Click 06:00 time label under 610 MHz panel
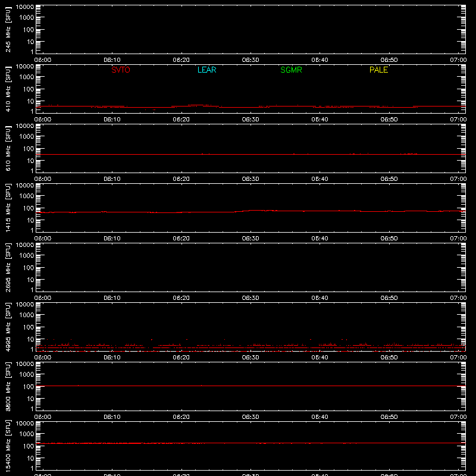The height and width of the screenshot is (476, 476). click(43, 179)
